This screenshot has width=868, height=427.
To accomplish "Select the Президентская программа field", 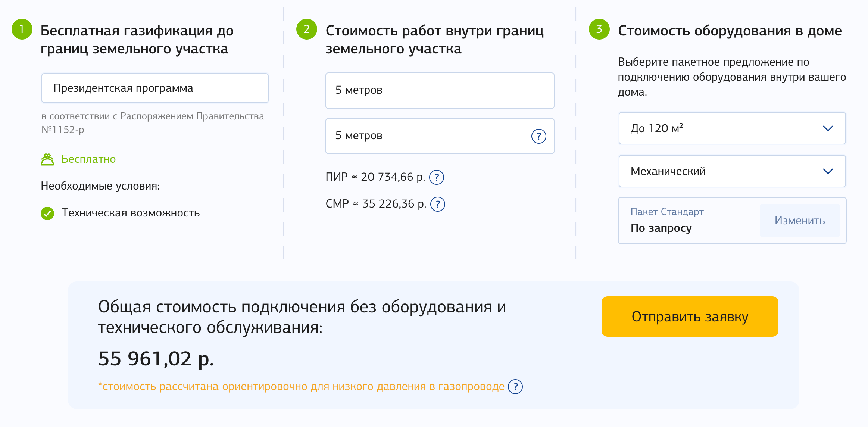I will click(x=155, y=88).
